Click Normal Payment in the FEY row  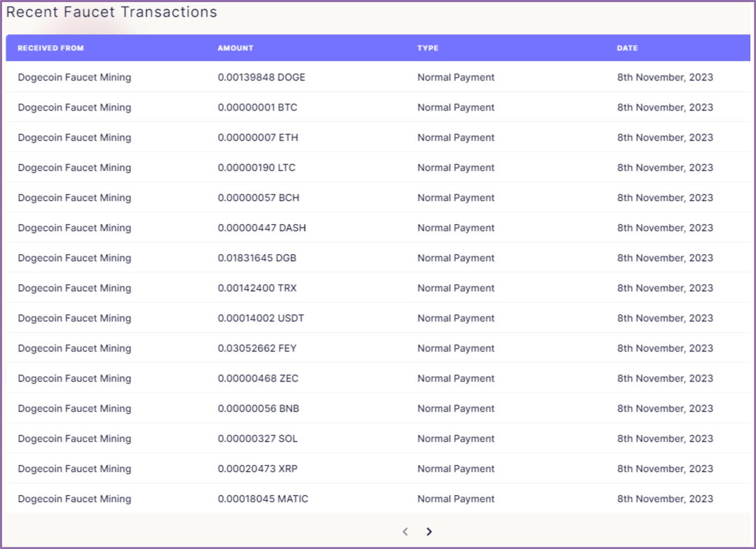tap(455, 349)
